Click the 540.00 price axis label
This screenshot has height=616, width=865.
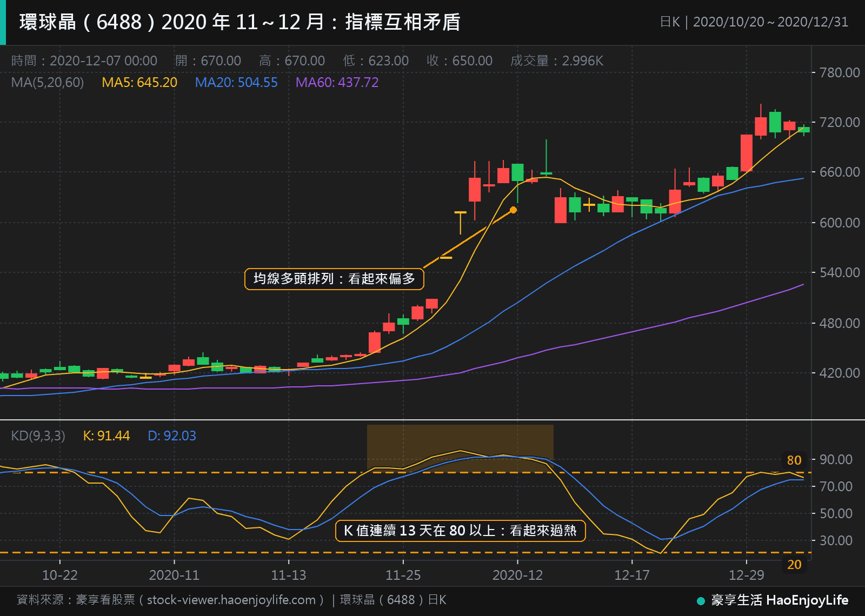(x=840, y=272)
